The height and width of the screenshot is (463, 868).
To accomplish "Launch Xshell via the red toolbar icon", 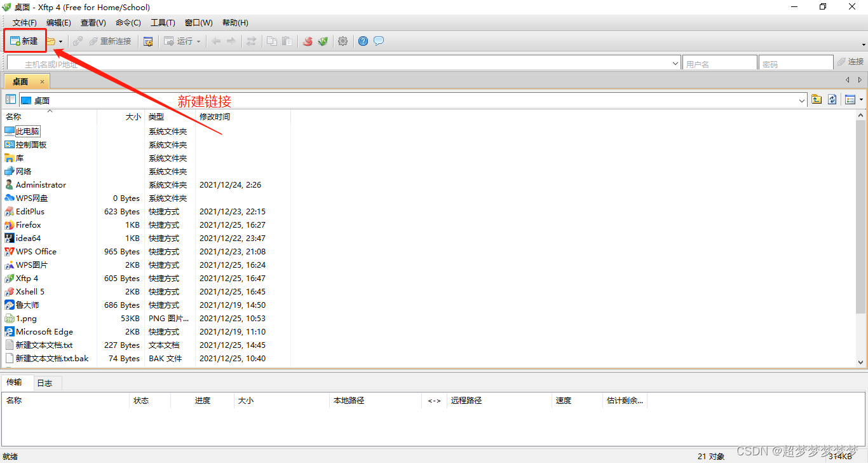I will coord(308,41).
